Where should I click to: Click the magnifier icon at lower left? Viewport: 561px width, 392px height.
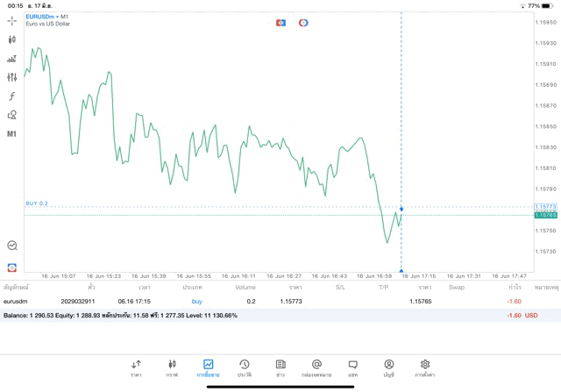tap(12, 246)
